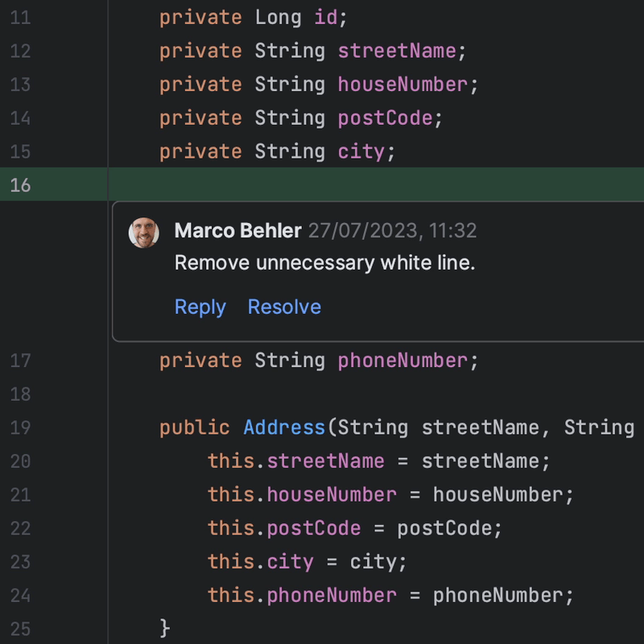Click the postCode field declaration on line 14
The image size is (644, 644).
[385, 118]
